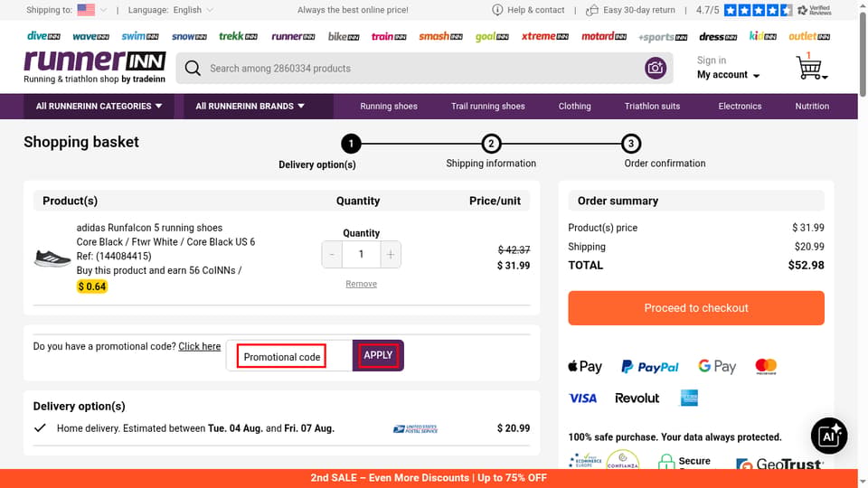Viewport: 868px width, 488px height.
Task: Apply the promotional code
Action: [x=378, y=355]
